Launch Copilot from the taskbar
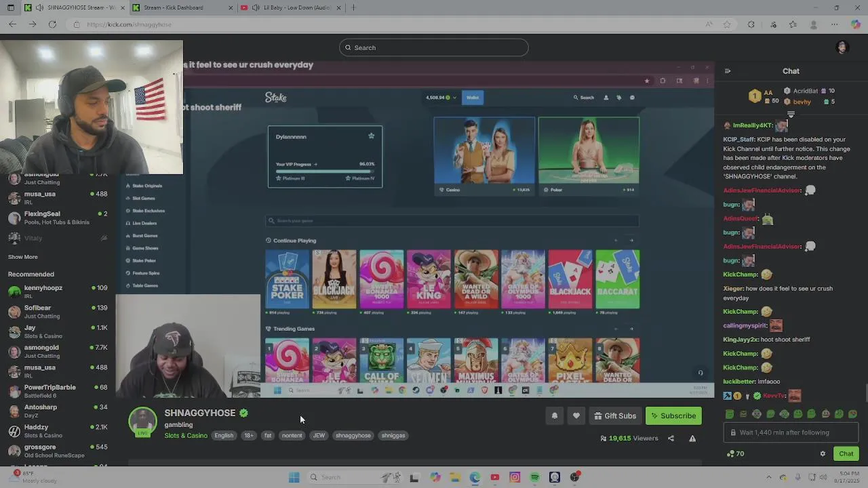 [x=435, y=477]
